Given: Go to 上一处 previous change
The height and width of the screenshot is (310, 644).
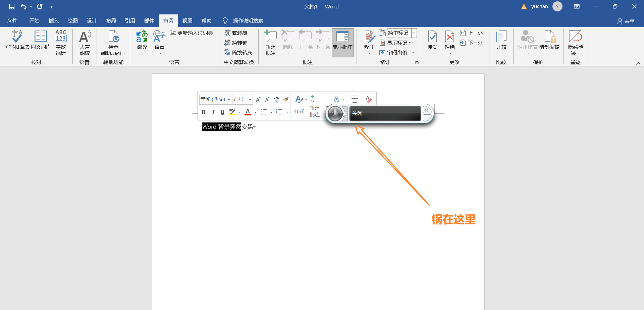Looking at the screenshot, I should point(472,33).
